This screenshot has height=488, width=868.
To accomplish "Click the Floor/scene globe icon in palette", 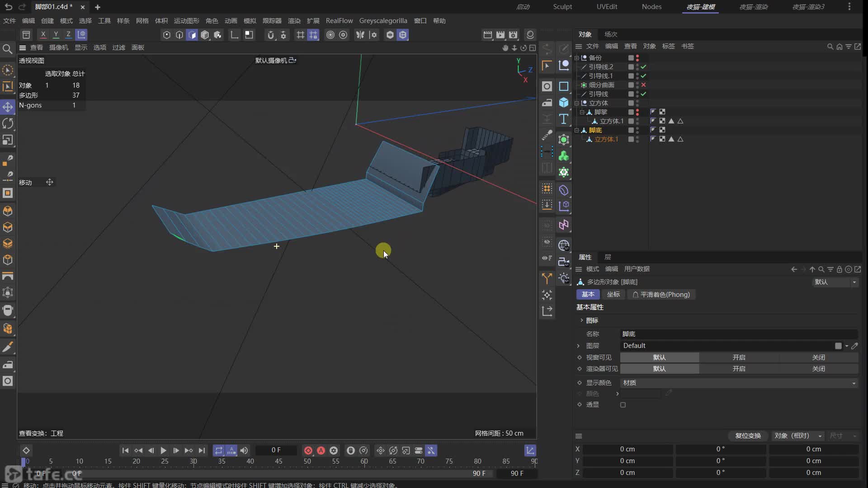I will [x=564, y=245].
